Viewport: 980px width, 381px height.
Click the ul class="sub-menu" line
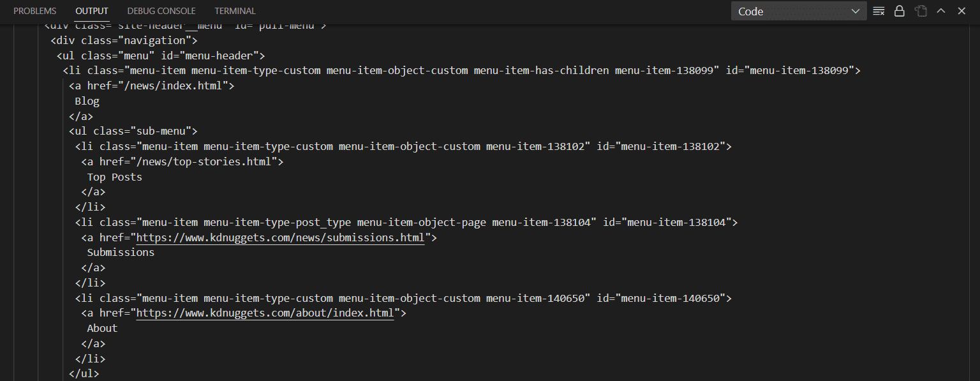(x=133, y=131)
